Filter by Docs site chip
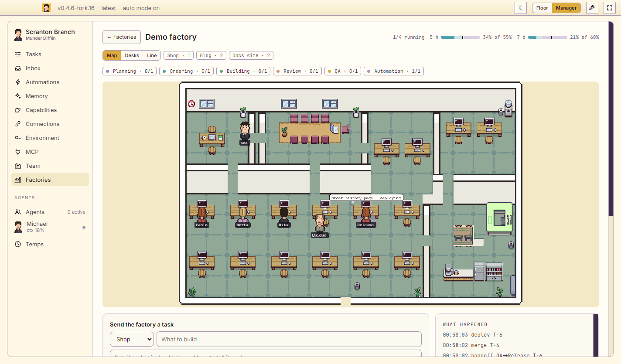Image resolution: width=621 pixels, height=364 pixels. [251, 55]
